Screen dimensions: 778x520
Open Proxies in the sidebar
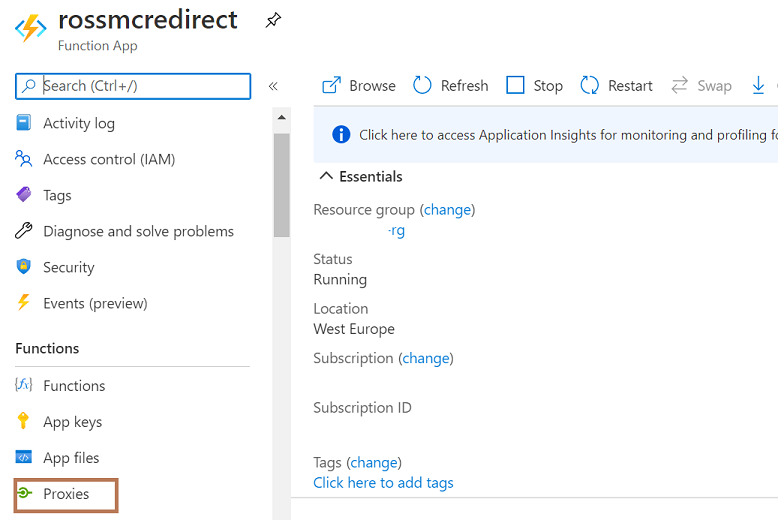click(66, 494)
